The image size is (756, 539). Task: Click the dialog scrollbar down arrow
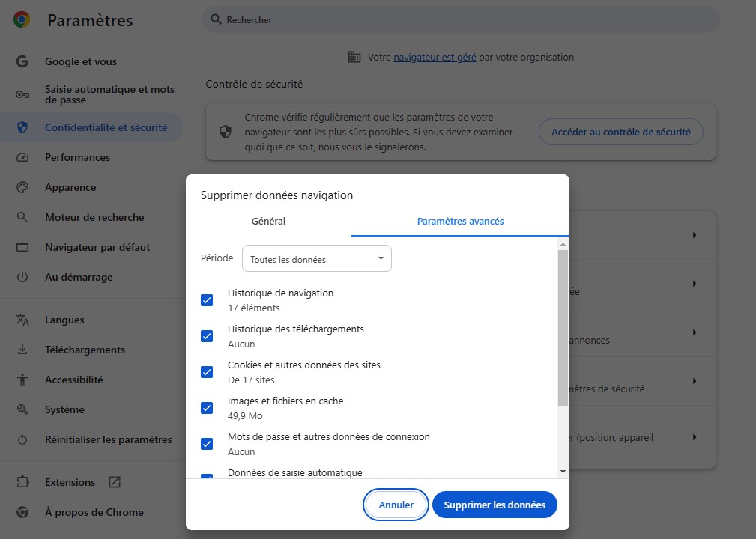563,472
